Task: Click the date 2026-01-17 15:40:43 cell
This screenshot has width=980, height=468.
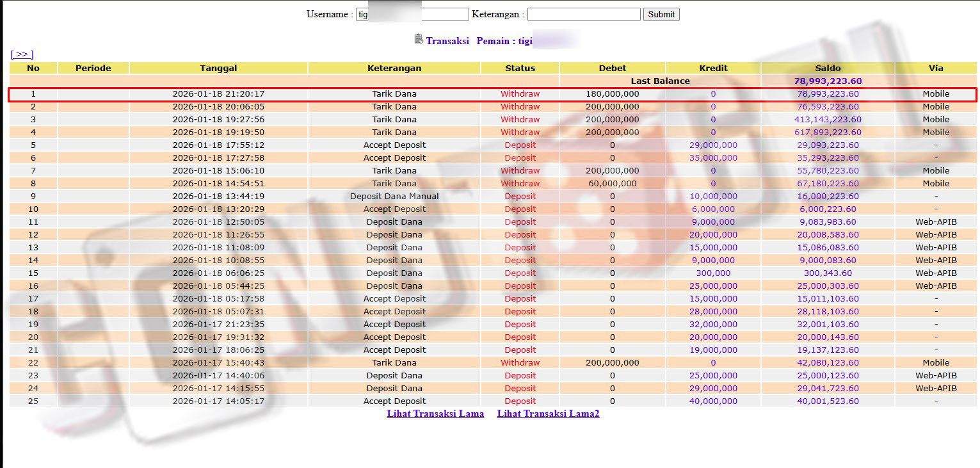Action: pyautogui.click(x=218, y=363)
